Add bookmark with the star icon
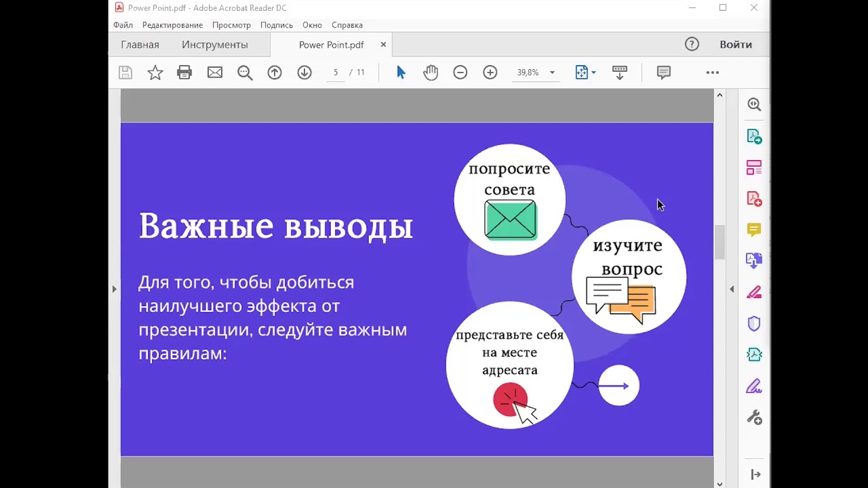Viewport: 868px width, 488px height. [x=155, y=73]
